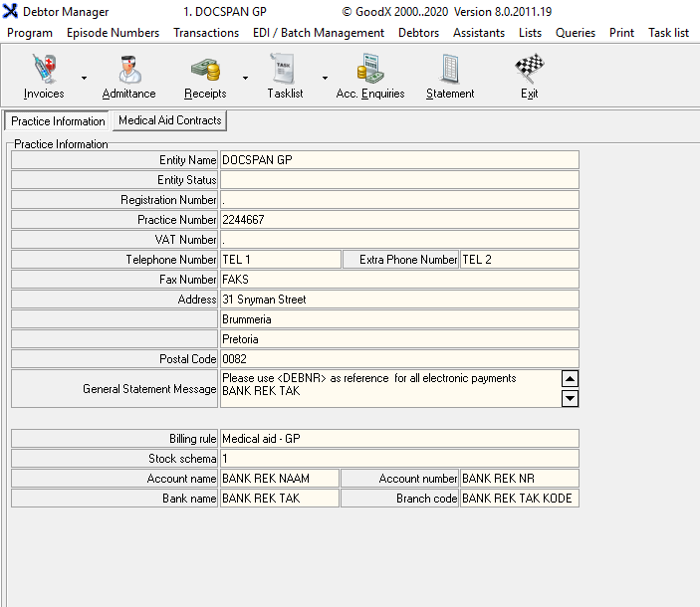
Task: Click the Practice Number field
Action: 398,220
